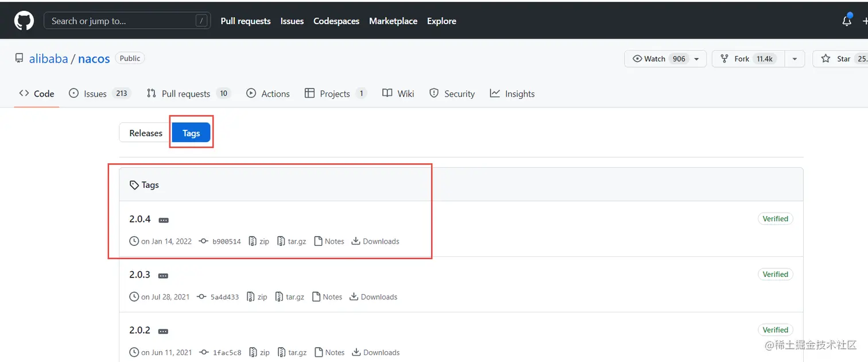Open commit b900514
Viewport: 868px width, 362px height.
(220, 241)
